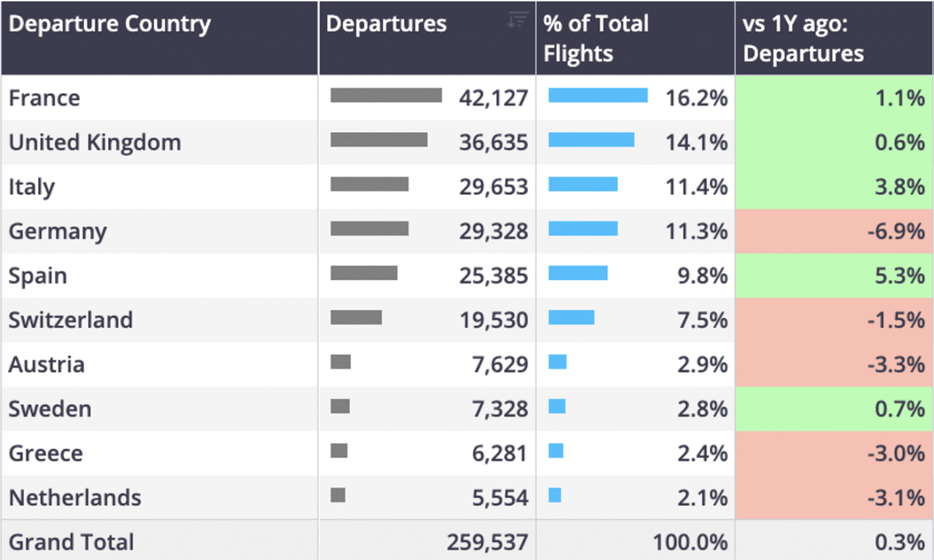
Task: Select the Netherlands departures value 5,554
Action: point(500,498)
